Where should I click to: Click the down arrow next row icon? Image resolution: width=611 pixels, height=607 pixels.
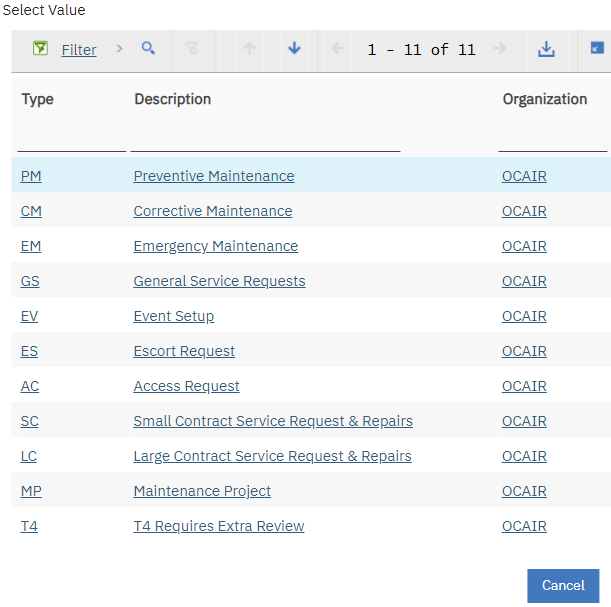tap(294, 49)
